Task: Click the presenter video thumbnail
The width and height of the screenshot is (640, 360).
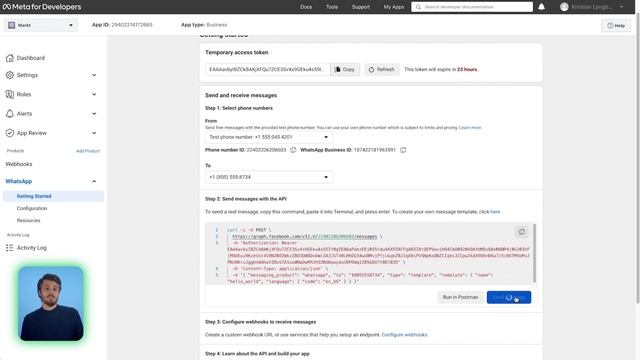Action: pyautogui.click(x=51, y=303)
